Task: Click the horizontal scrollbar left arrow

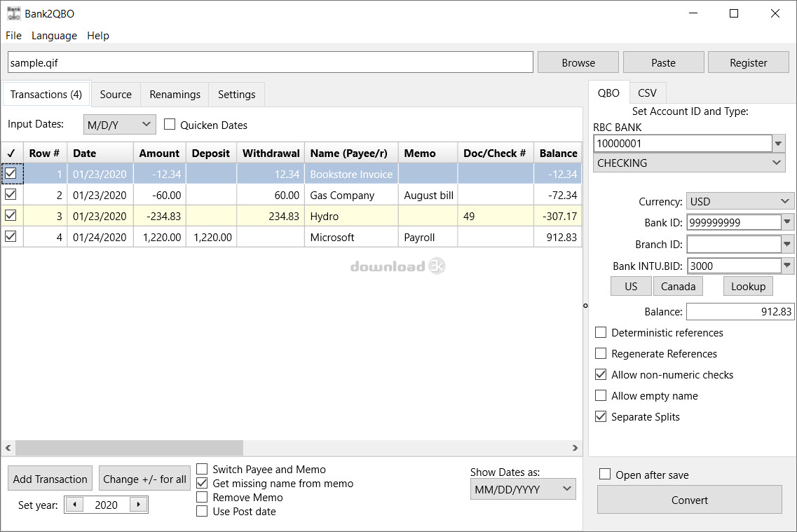Action: [8, 448]
